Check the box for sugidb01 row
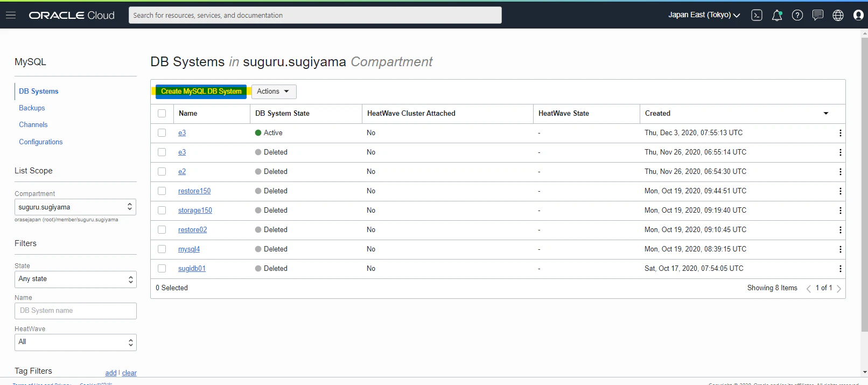 [x=162, y=269]
